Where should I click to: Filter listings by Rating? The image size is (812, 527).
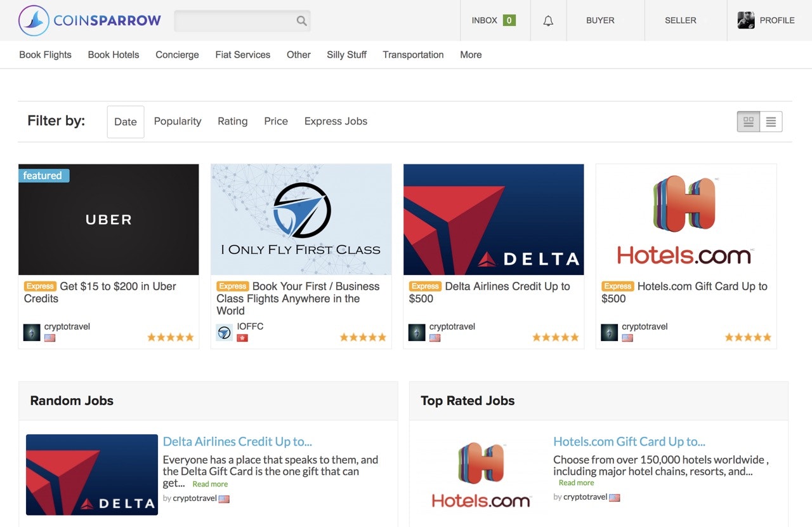tap(233, 121)
